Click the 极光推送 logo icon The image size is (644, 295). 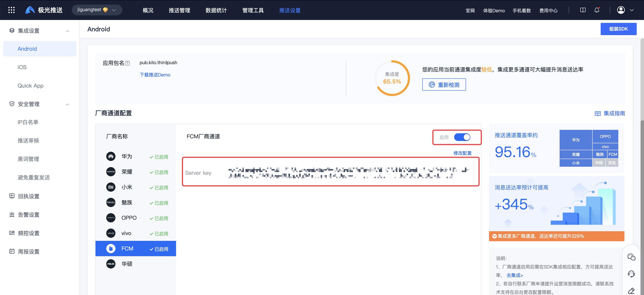(30, 10)
